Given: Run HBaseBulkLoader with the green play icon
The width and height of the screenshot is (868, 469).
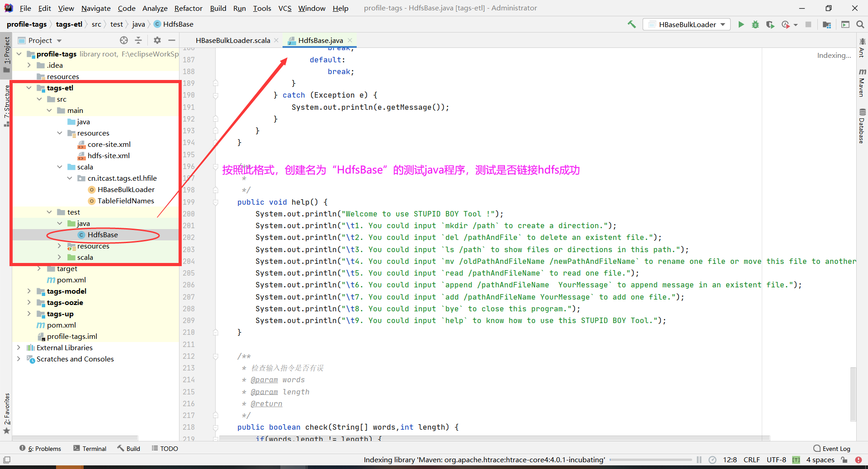Looking at the screenshot, I should click(741, 24).
